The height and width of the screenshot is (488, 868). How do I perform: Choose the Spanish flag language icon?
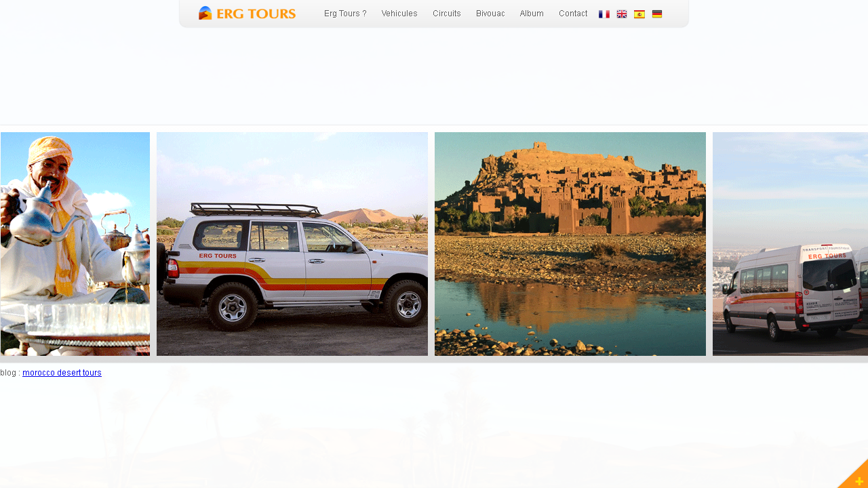[x=639, y=14]
